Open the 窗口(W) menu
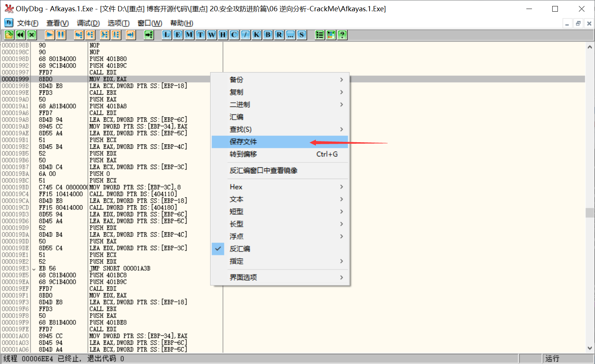595x364 pixels. (x=150, y=23)
